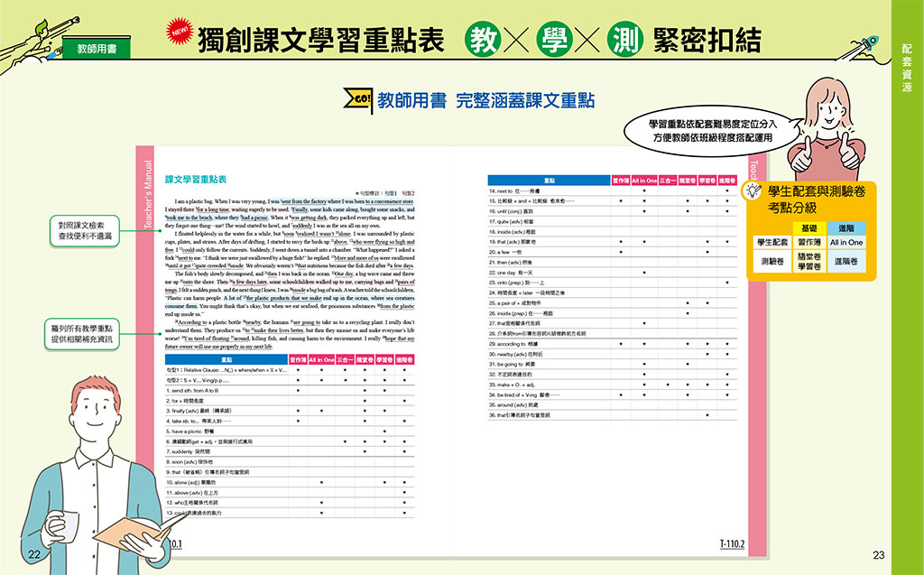Click row '30. nearby (adv.) 在附近'
This screenshot has width=924, height=575.
(613, 354)
